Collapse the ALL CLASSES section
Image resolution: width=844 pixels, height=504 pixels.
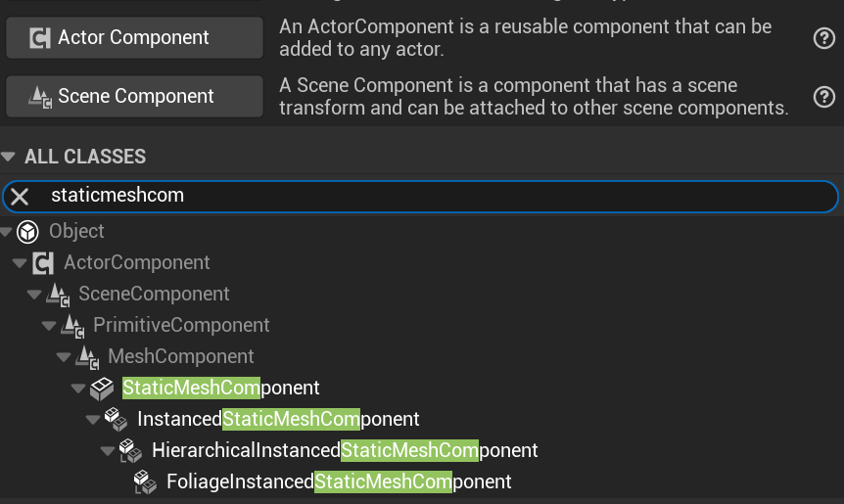pos(10,157)
